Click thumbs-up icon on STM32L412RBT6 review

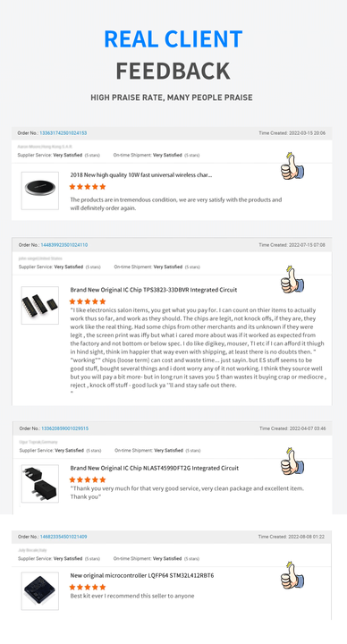point(292,574)
